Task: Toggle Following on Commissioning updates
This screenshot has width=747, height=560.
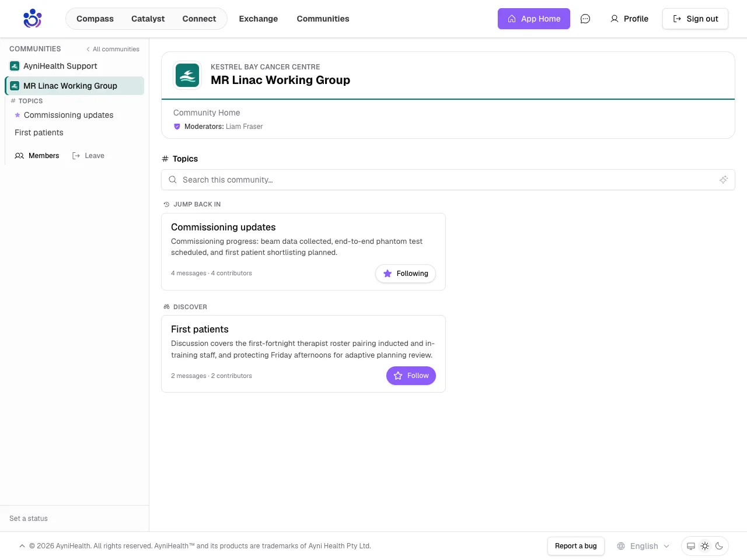Action: 406,274
